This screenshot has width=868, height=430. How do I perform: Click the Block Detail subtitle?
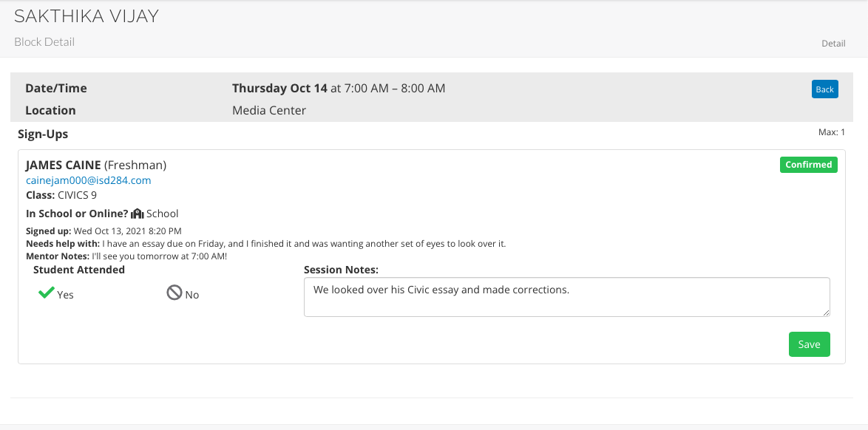[44, 42]
